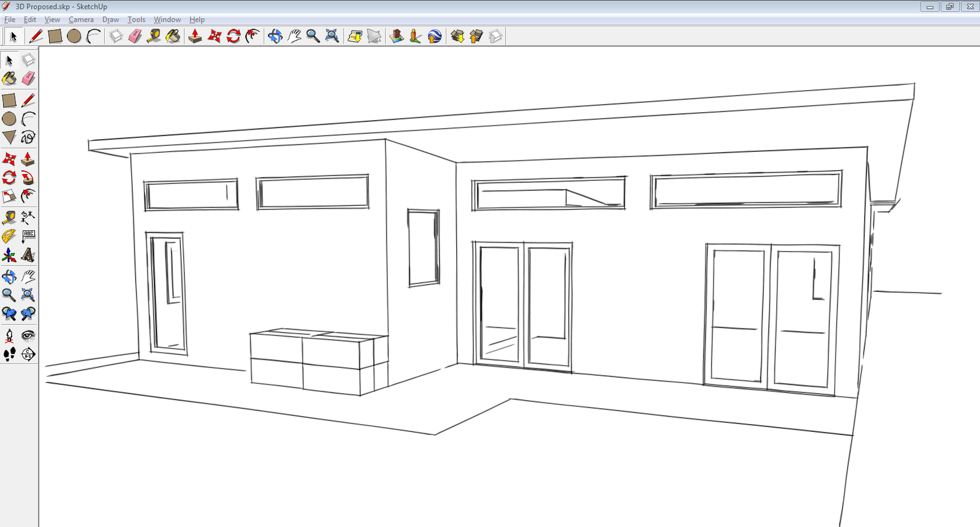The width and height of the screenshot is (980, 527).
Task: Click the Share Model icon
Action: [x=477, y=36]
